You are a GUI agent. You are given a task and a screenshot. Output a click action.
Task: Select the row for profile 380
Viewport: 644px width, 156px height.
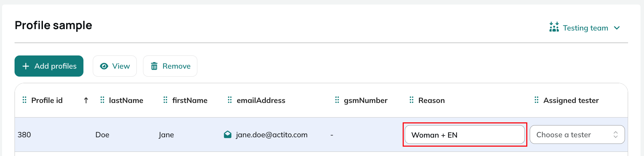[x=321, y=135]
